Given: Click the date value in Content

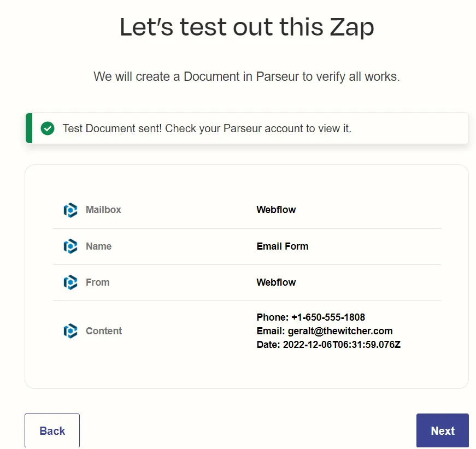Looking at the screenshot, I should pos(328,345).
